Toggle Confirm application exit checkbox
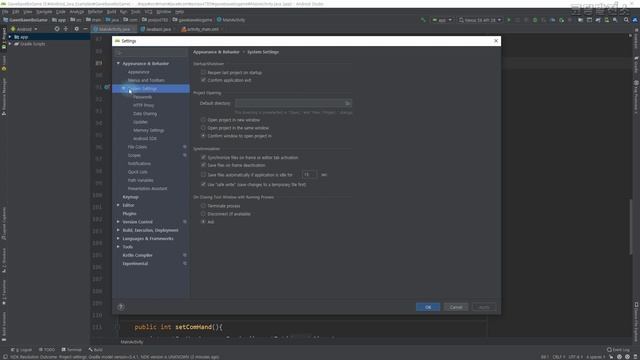 (x=203, y=80)
